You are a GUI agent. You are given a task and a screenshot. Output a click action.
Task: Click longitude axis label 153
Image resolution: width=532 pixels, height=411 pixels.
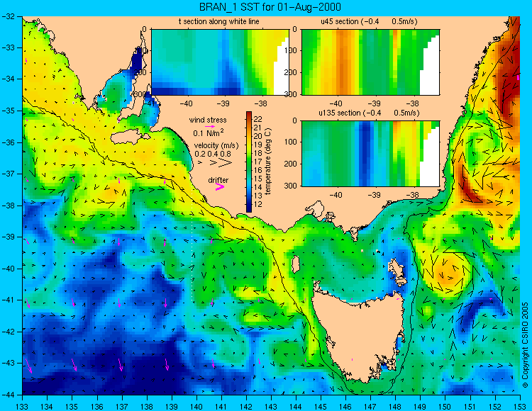tap(519, 406)
